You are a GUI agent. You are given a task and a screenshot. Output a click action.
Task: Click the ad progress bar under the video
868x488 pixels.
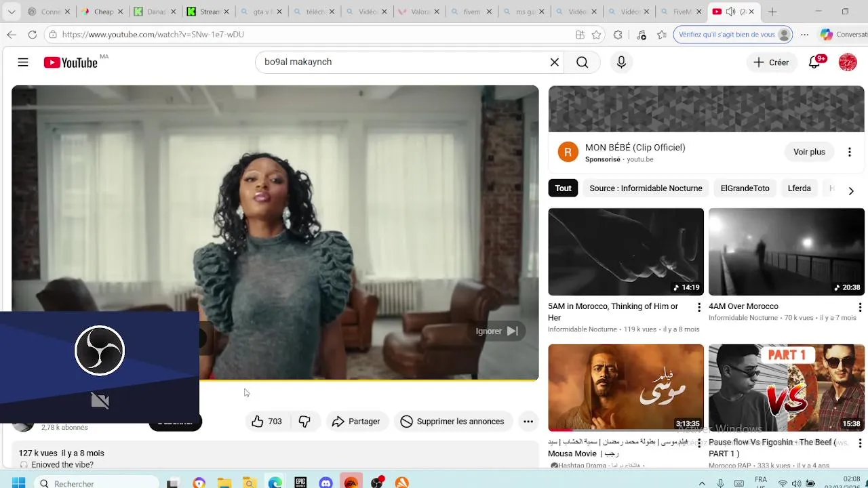[369, 380]
